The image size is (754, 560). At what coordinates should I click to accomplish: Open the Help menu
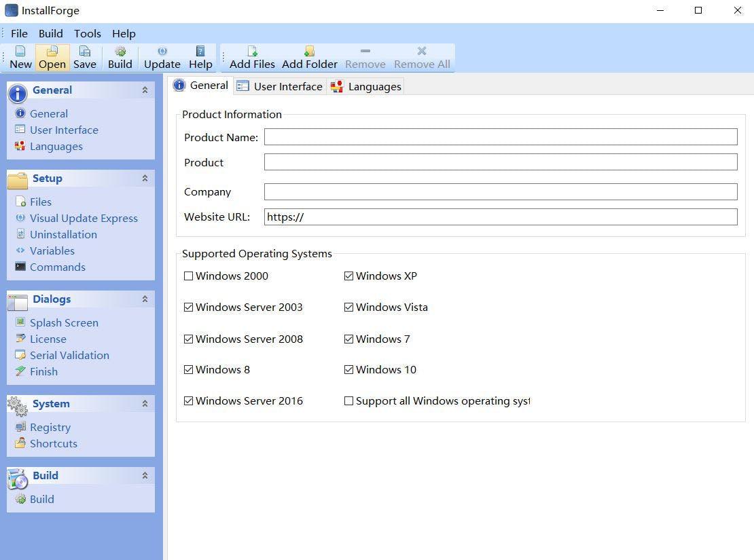[124, 34]
